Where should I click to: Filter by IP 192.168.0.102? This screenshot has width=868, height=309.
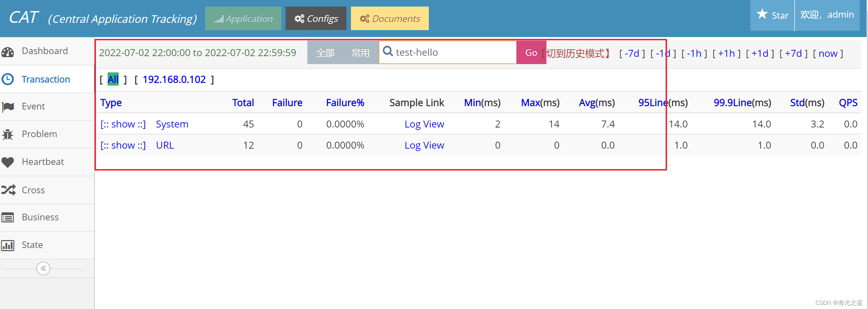pyautogui.click(x=174, y=79)
